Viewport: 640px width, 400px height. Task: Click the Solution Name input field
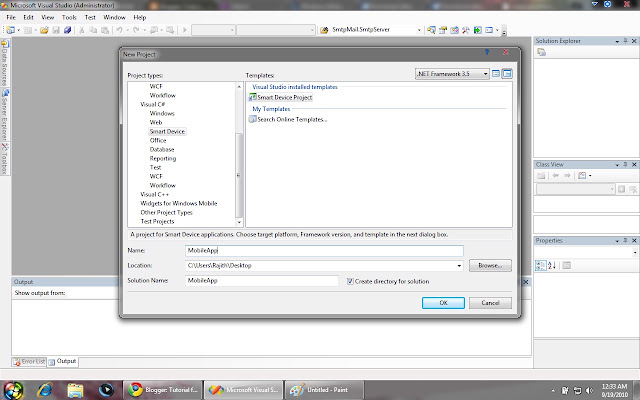pyautogui.click(x=262, y=280)
